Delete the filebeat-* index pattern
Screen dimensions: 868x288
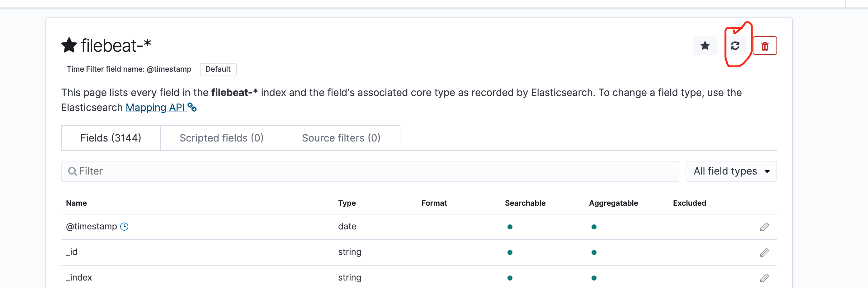click(x=765, y=46)
